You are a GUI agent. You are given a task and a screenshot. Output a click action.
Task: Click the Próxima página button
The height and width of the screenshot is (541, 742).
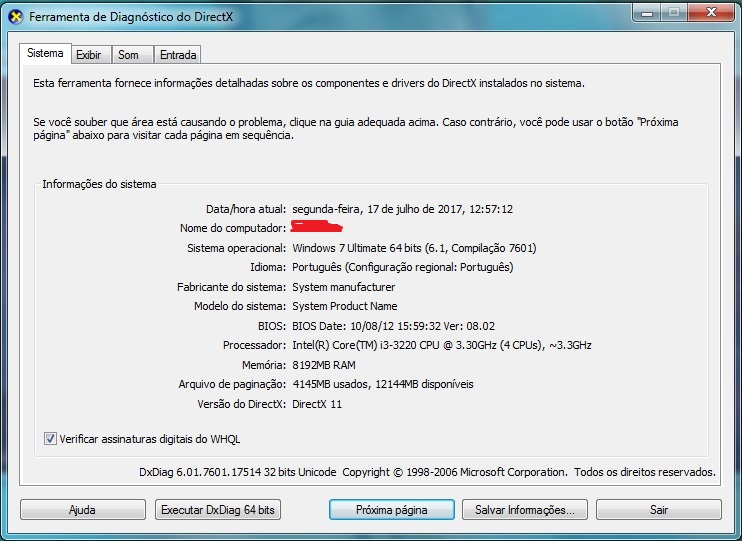coord(391,510)
